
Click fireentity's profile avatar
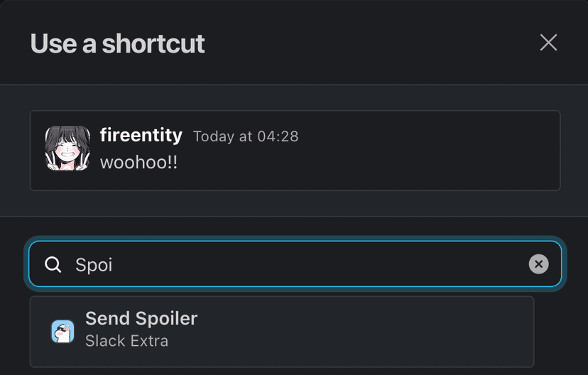click(67, 148)
